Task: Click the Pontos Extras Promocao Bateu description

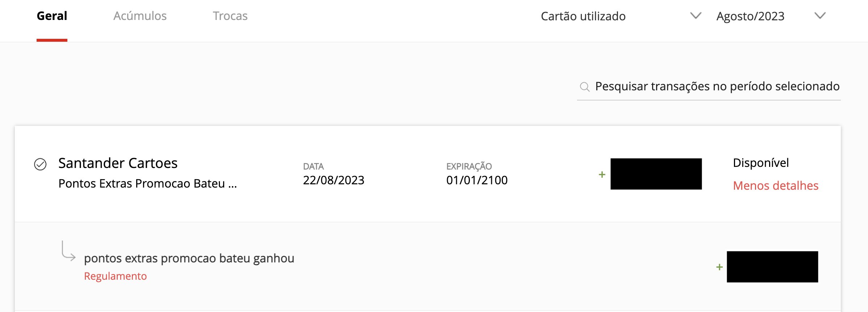Action: (x=147, y=184)
